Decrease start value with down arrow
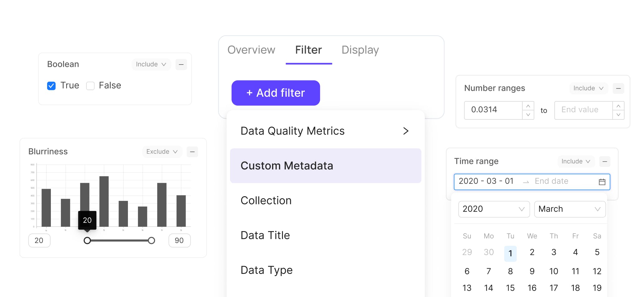The image size is (644, 297). pos(528,115)
